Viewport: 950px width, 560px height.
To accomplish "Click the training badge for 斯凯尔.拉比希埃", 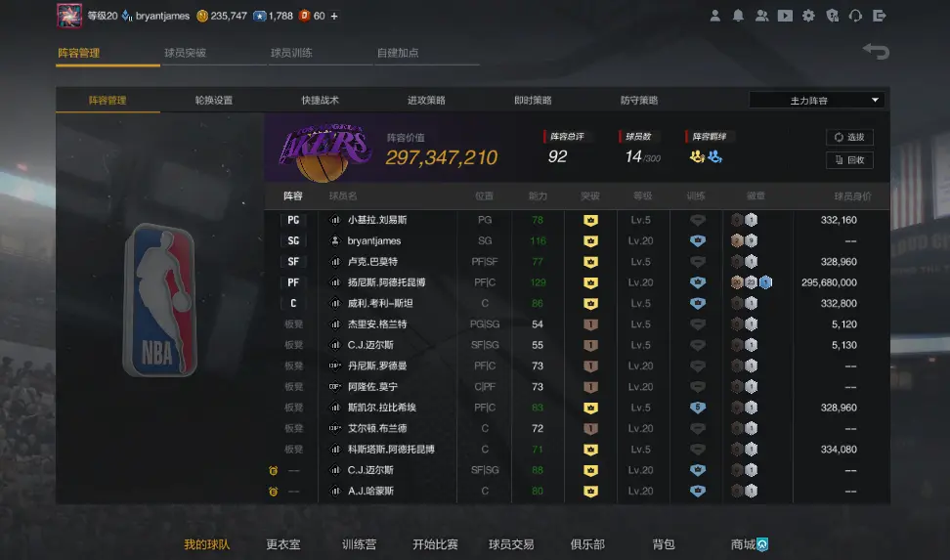I will [698, 408].
